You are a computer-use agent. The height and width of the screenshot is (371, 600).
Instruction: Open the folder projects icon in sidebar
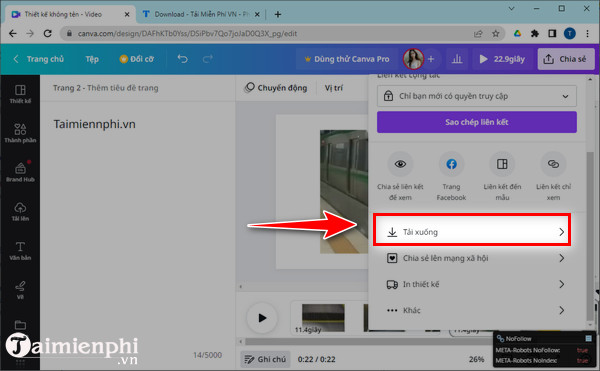tap(20, 325)
